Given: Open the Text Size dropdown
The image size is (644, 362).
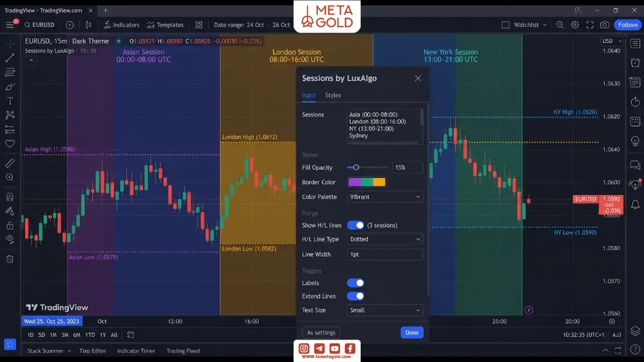Looking at the screenshot, I should pyautogui.click(x=385, y=310).
